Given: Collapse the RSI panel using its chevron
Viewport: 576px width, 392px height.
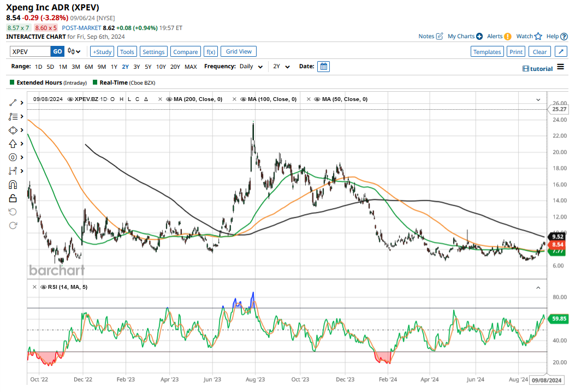Looking at the screenshot, I should pyautogui.click(x=538, y=287).
